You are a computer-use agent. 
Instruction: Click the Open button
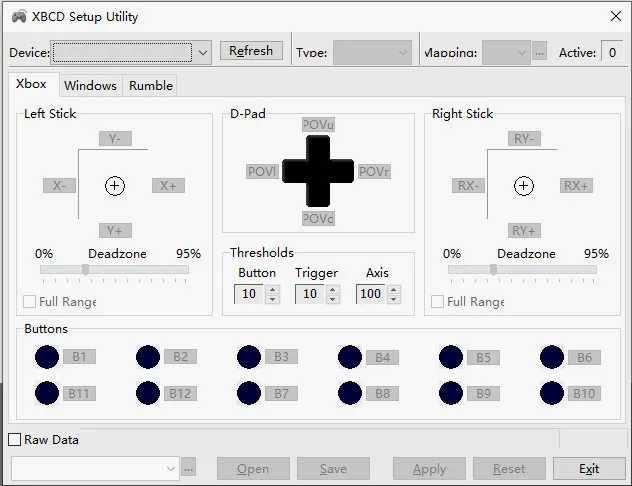point(253,469)
